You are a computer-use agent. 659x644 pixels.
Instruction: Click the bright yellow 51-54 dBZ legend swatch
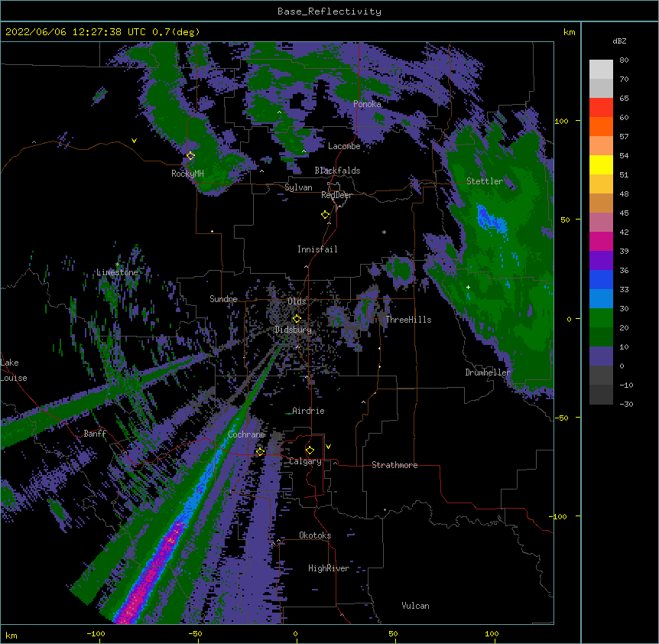(x=601, y=164)
